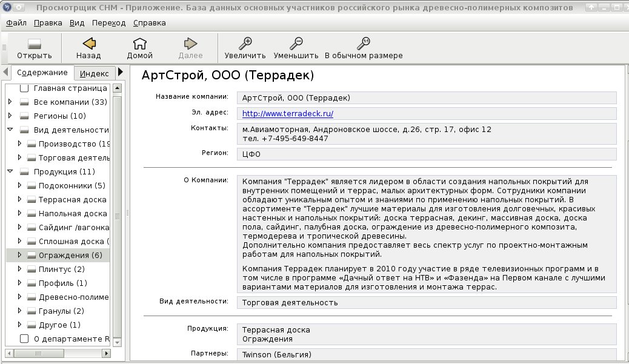Click the Торговая деятельность value field

pos(427,303)
